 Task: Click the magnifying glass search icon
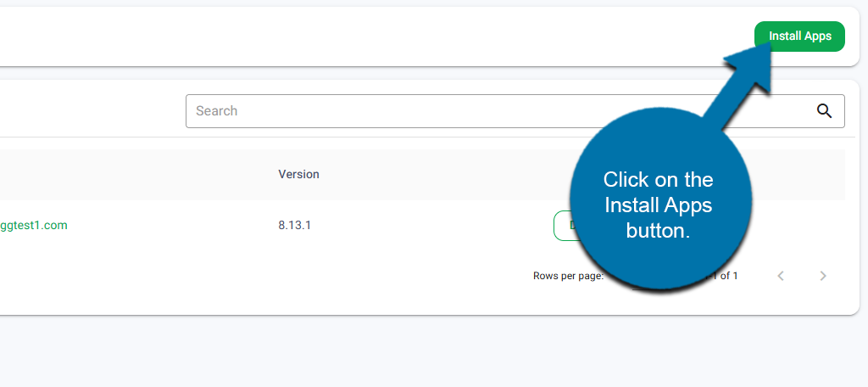click(x=824, y=110)
